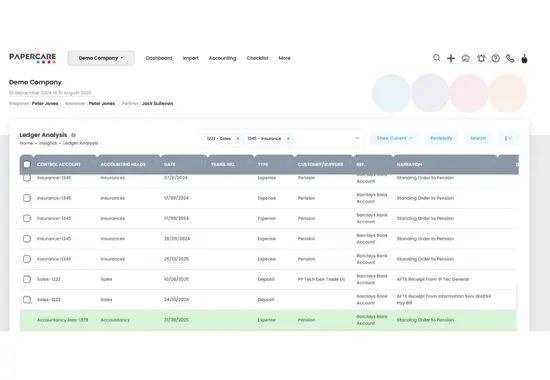Click the AFTS Receipt From Information Serv narration

tap(444, 299)
